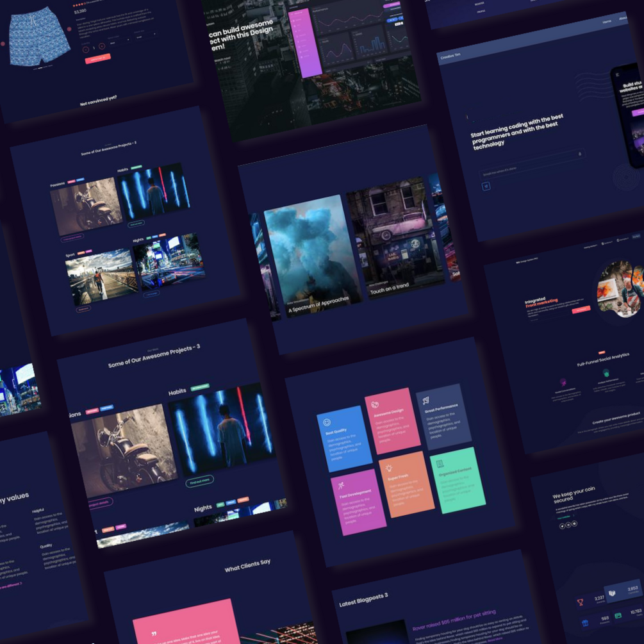The image size is (644, 644).
Task: Click the blue gift icon by 593
Action: click(585, 623)
